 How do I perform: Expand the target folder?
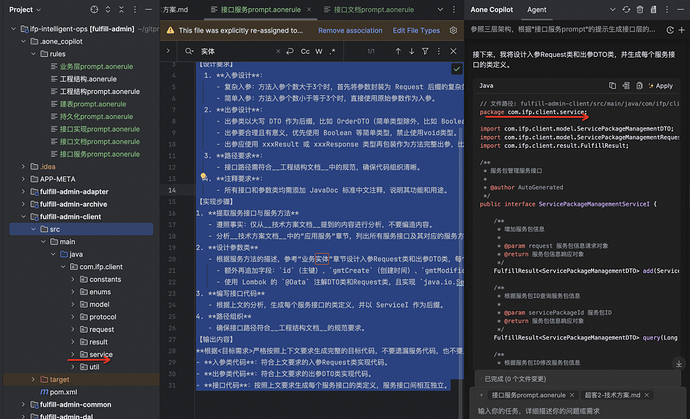(x=33, y=379)
